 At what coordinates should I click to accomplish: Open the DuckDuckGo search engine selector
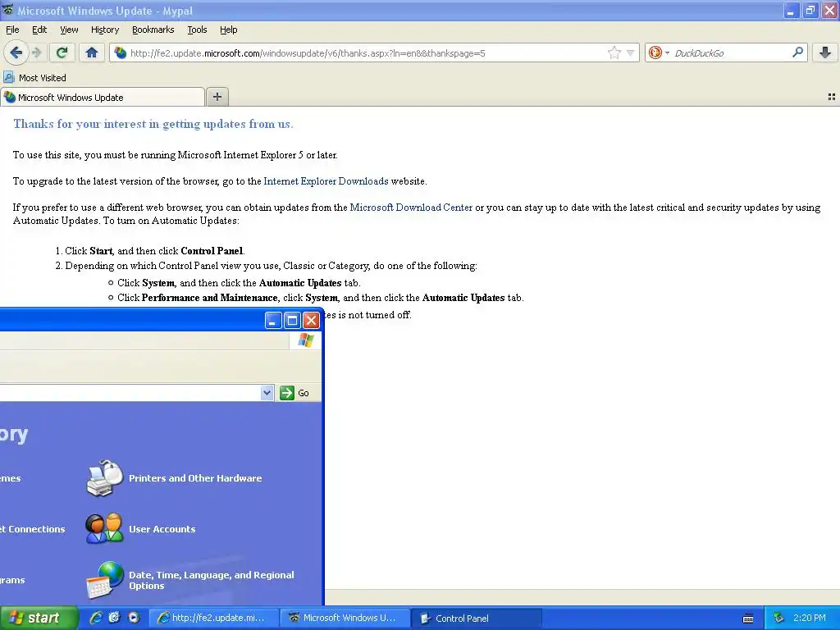[659, 52]
